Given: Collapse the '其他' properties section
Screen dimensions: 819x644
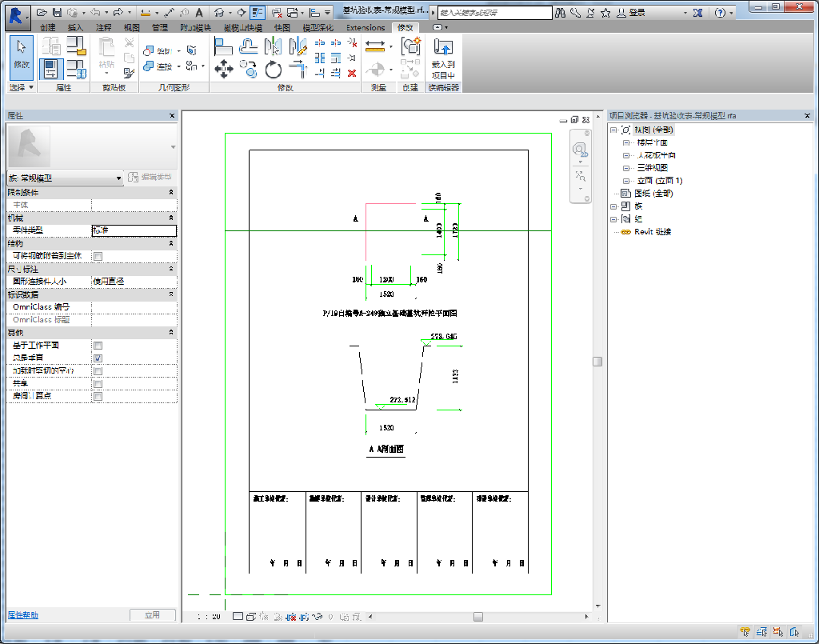Looking at the screenshot, I should [171, 332].
